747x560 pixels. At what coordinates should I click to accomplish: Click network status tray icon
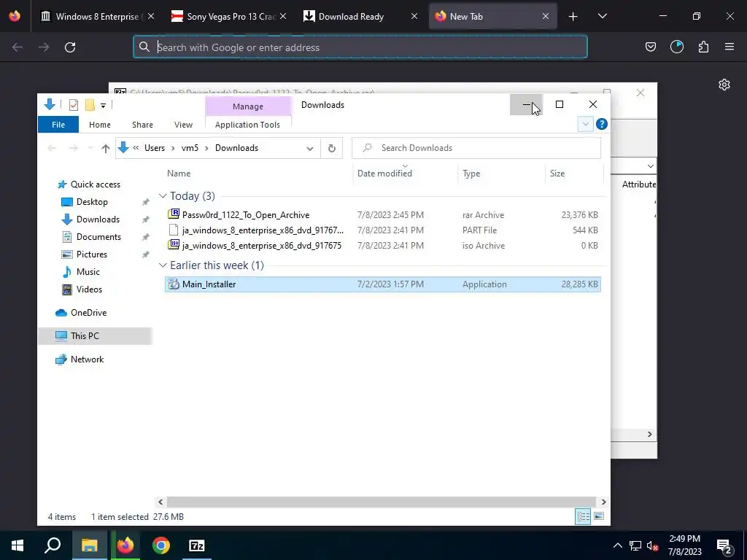[635, 546]
